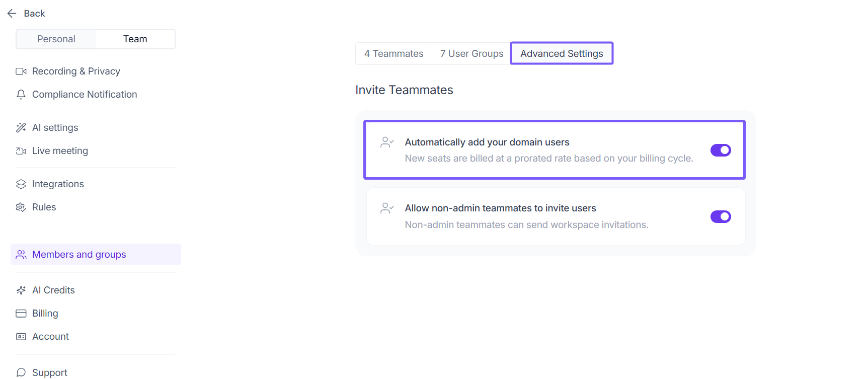Switch to the Personal settings tab
Image resolution: width=868 pixels, height=379 pixels.
coord(56,39)
